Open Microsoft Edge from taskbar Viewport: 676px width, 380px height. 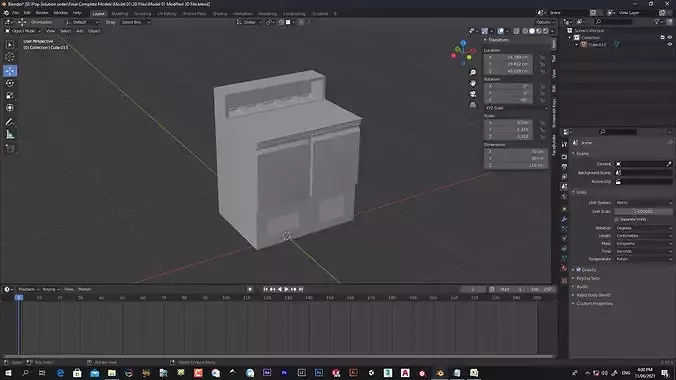pos(60,373)
